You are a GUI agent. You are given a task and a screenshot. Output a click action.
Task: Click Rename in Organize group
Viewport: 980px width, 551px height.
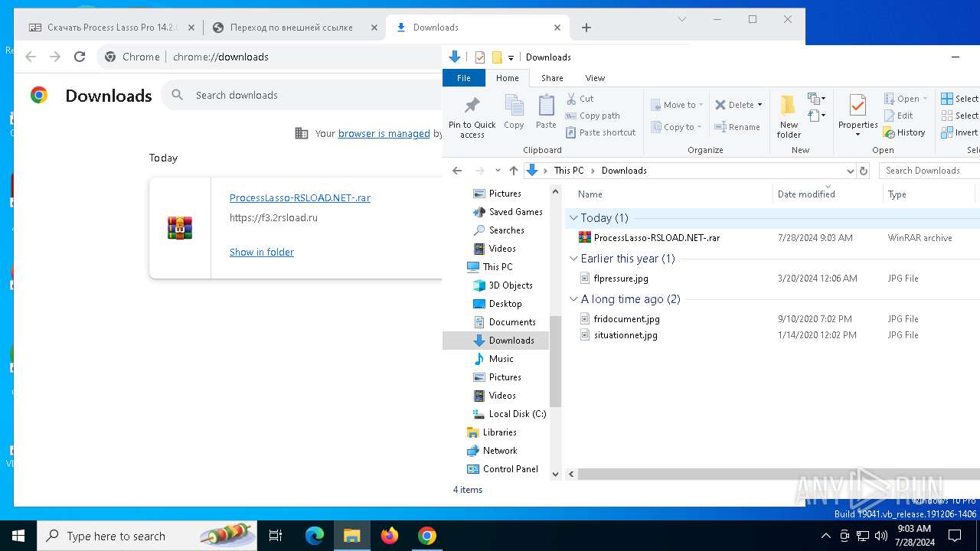click(737, 127)
